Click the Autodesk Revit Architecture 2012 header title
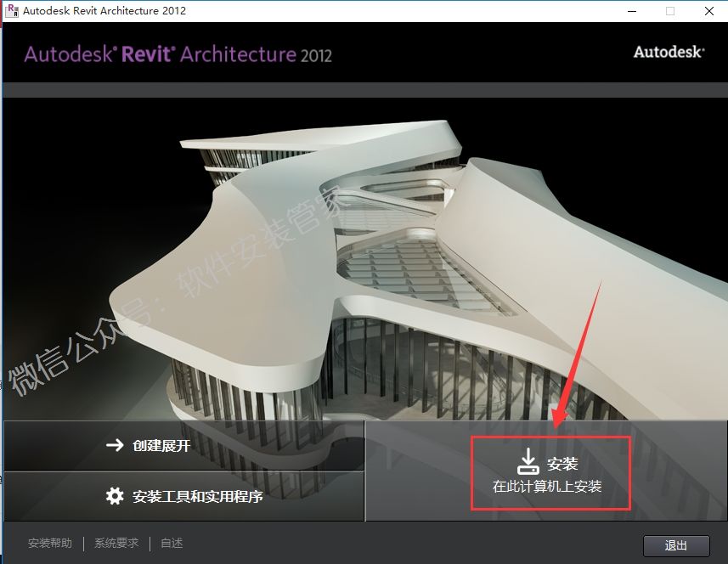Viewport: 728px width, 564px height. 178,54
